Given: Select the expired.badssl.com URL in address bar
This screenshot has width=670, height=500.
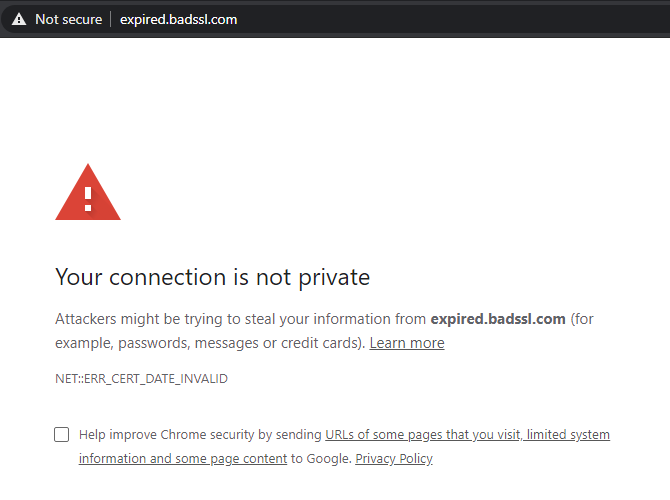Looking at the screenshot, I should 178,19.
